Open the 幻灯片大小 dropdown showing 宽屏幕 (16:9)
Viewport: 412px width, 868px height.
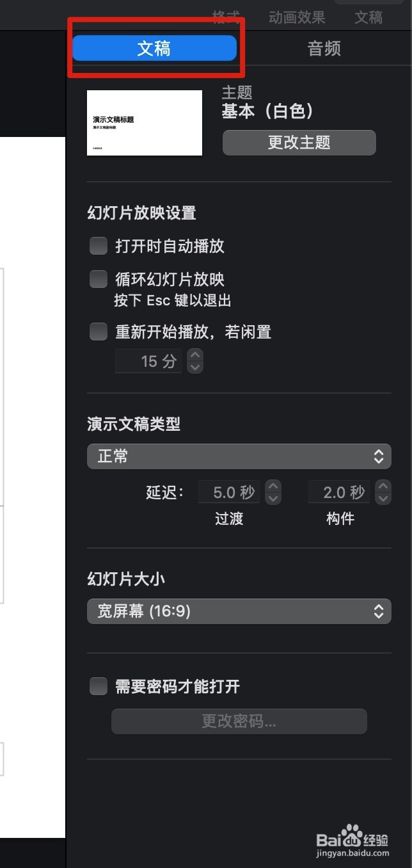tap(239, 611)
